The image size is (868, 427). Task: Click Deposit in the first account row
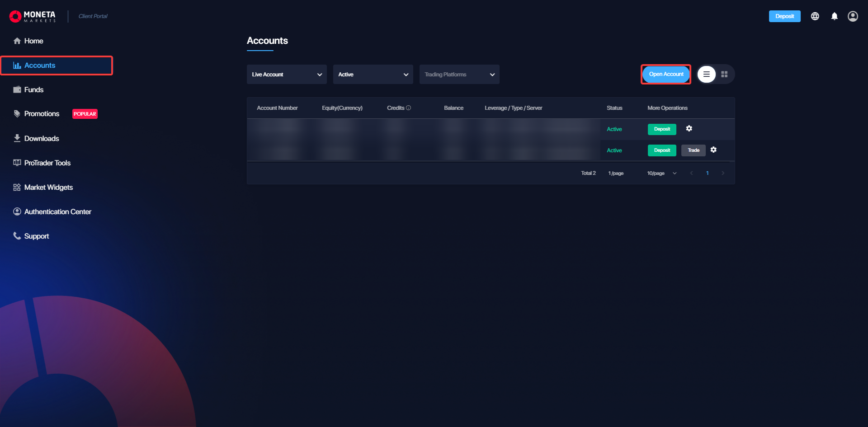(x=662, y=129)
